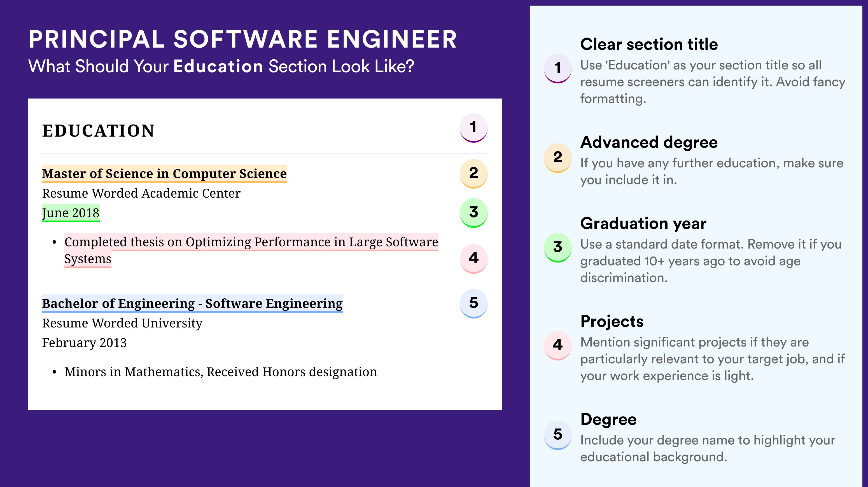This screenshot has width=868, height=487.
Task: Click Bachelor of Engineering - Software Engineering
Action: click(192, 303)
